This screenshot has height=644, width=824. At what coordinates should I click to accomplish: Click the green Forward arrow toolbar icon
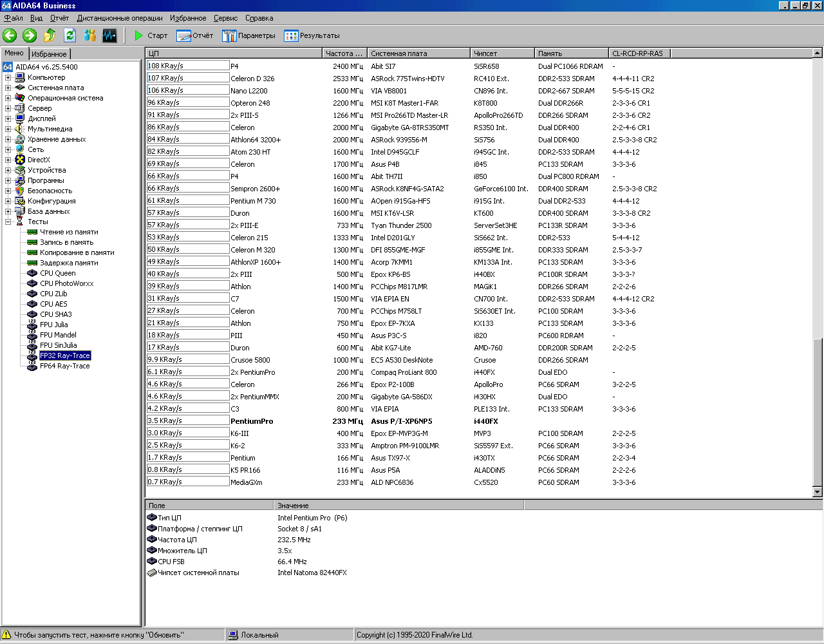pyautogui.click(x=30, y=35)
